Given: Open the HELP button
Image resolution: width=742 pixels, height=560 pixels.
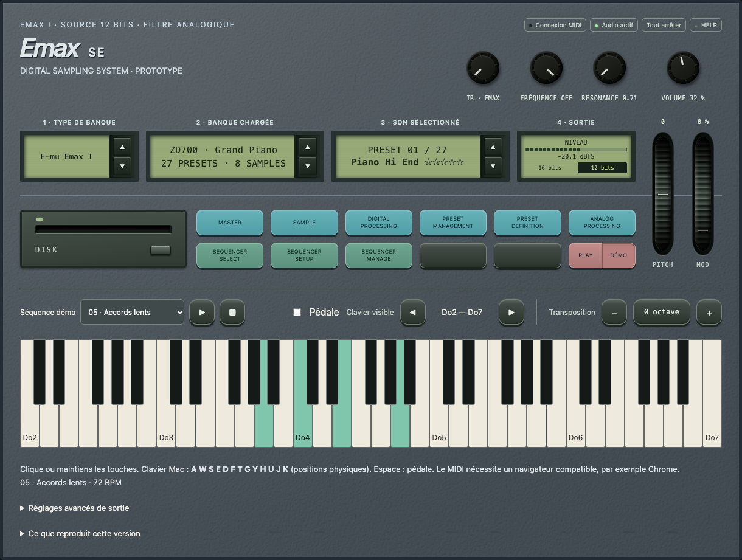Looking at the screenshot, I should pos(706,26).
